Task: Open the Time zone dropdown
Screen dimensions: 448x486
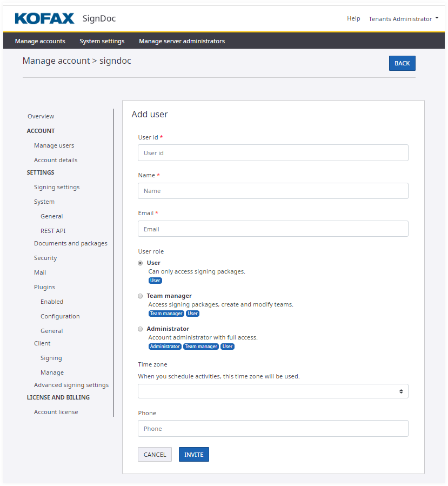Action: pyautogui.click(x=273, y=391)
